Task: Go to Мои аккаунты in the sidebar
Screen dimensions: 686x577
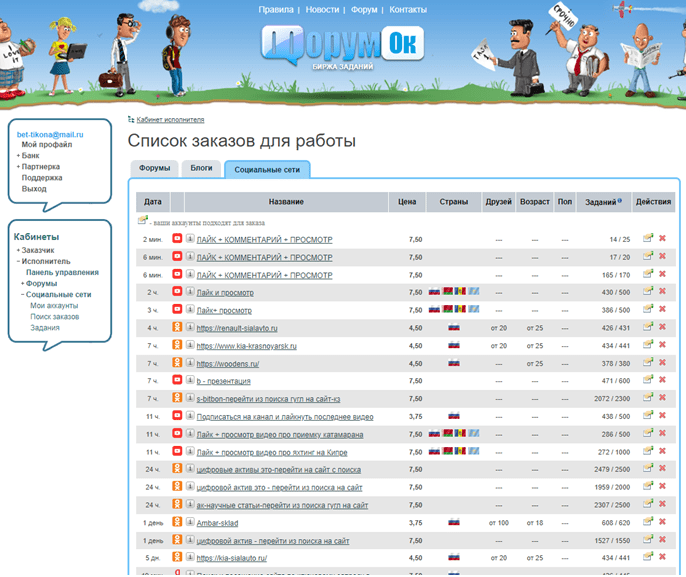Action: 54,305
